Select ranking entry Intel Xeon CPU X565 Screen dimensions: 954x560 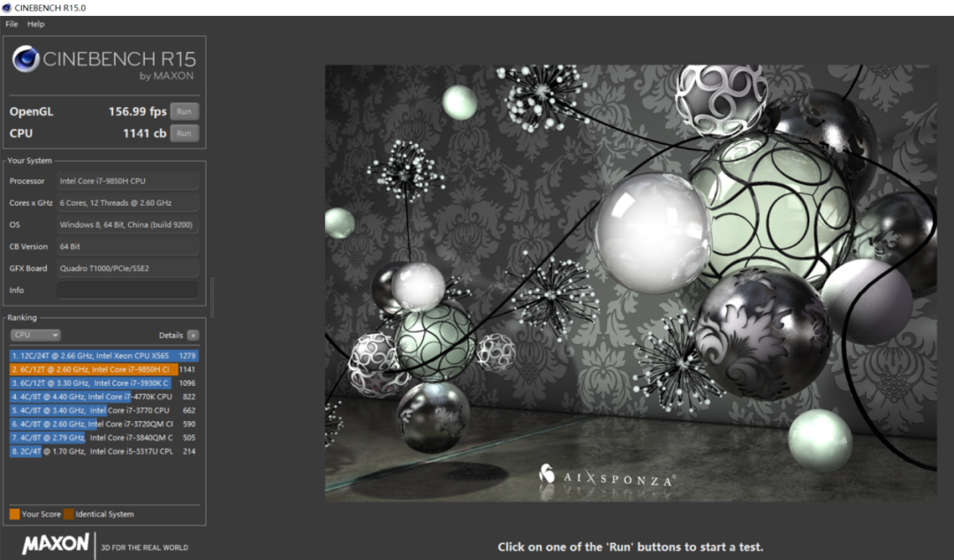point(104,355)
